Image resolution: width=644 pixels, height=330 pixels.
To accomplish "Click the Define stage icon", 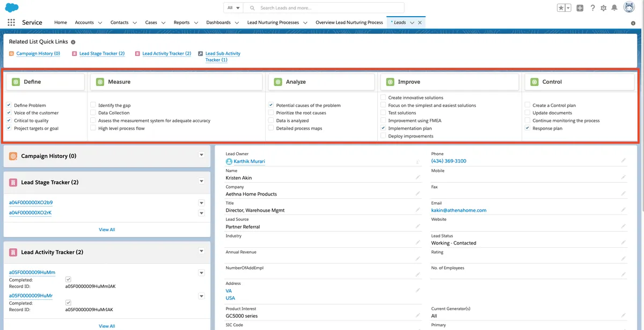I will coord(16,82).
